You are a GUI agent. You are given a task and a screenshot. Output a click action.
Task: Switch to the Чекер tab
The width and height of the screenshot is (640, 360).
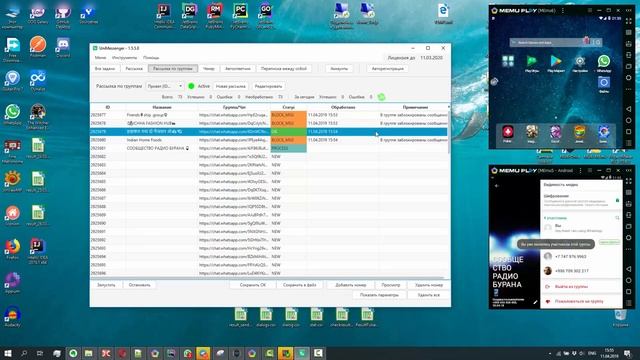tap(209, 69)
